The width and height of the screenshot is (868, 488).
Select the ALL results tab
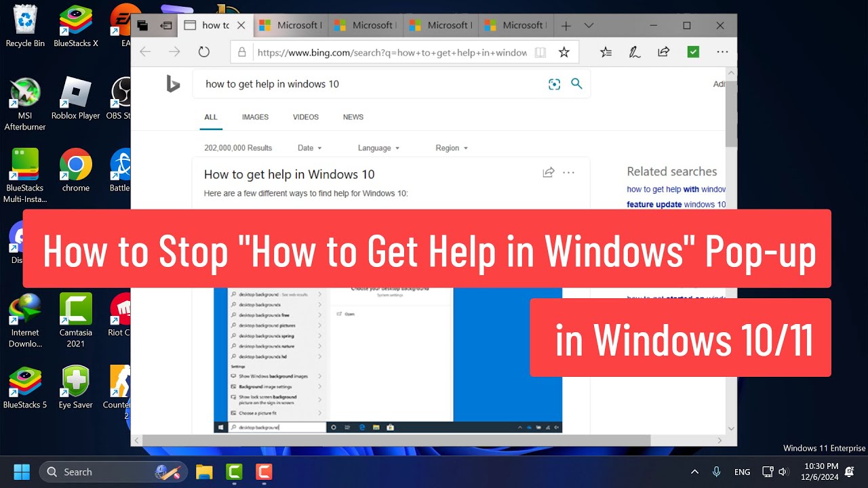211,117
